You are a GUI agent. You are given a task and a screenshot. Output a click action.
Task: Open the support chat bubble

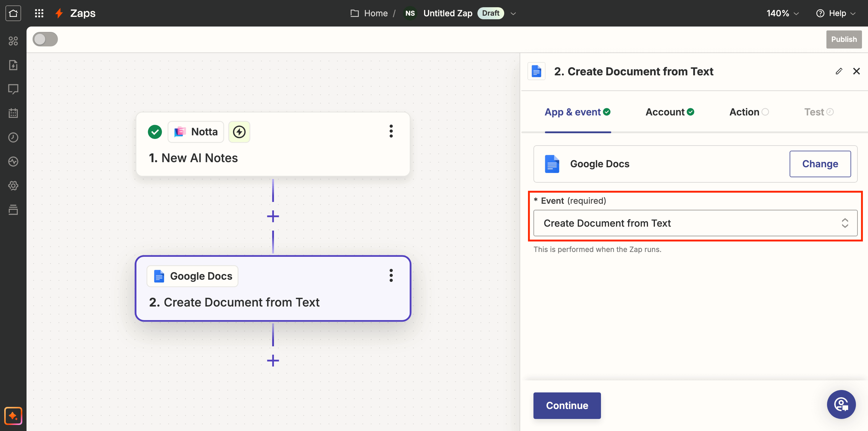pyautogui.click(x=841, y=404)
